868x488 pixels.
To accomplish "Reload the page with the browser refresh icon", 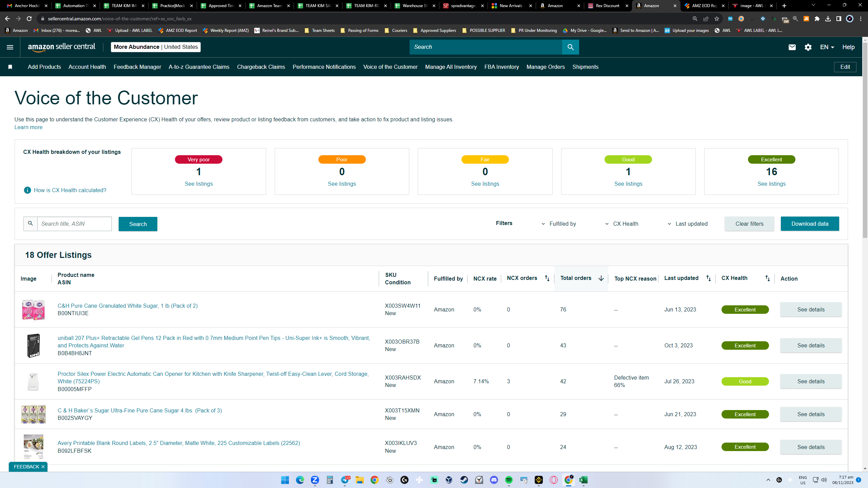I will pyautogui.click(x=29, y=19).
